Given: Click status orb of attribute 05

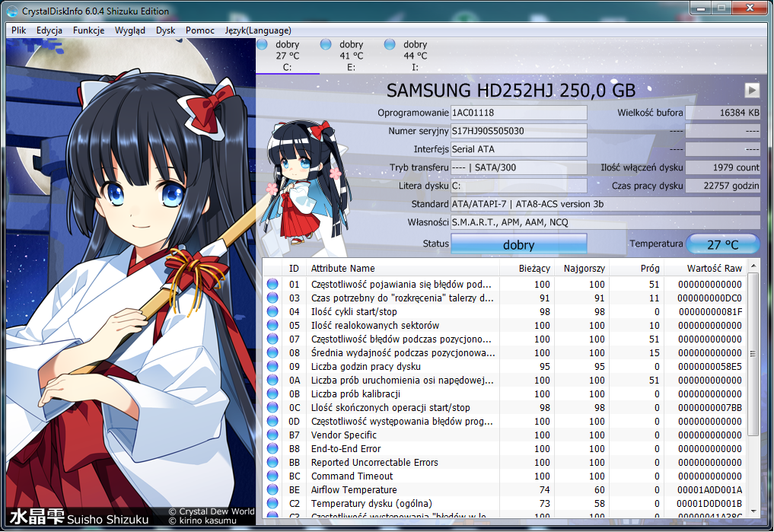Looking at the screenshot, I should (272, 325).
